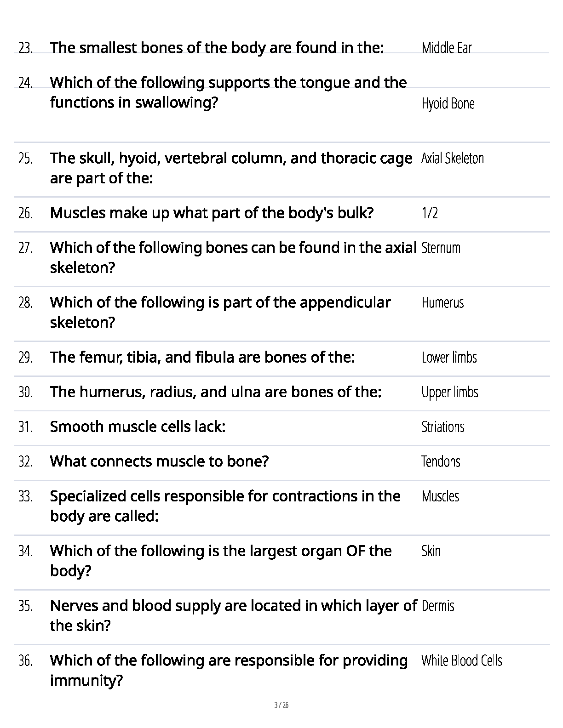Image resolution: width=563 pixels, height=728 pixels.
Task: Click the page indicator "3 / 26"
Action: [x=281, y=705]
